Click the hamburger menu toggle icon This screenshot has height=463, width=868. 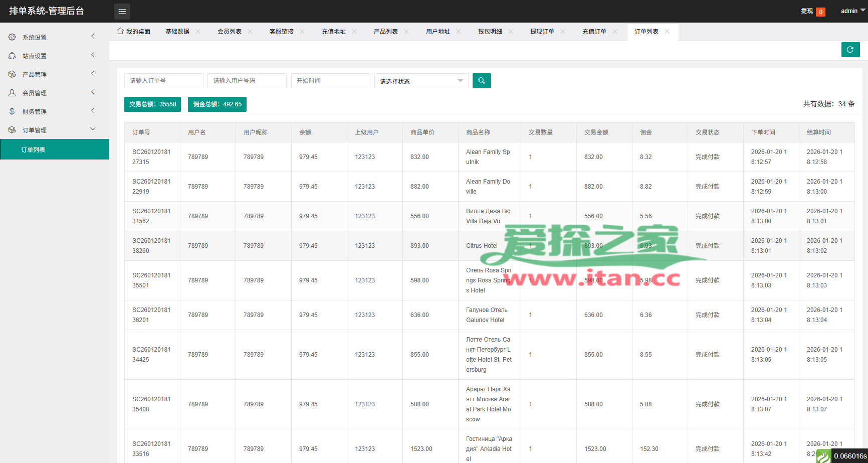[x=122, y=11]
